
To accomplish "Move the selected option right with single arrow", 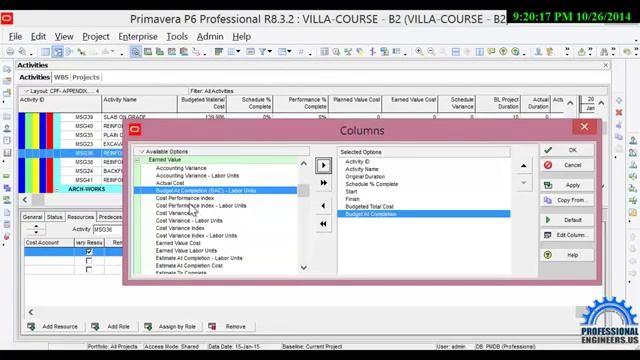I will (323, 166).
